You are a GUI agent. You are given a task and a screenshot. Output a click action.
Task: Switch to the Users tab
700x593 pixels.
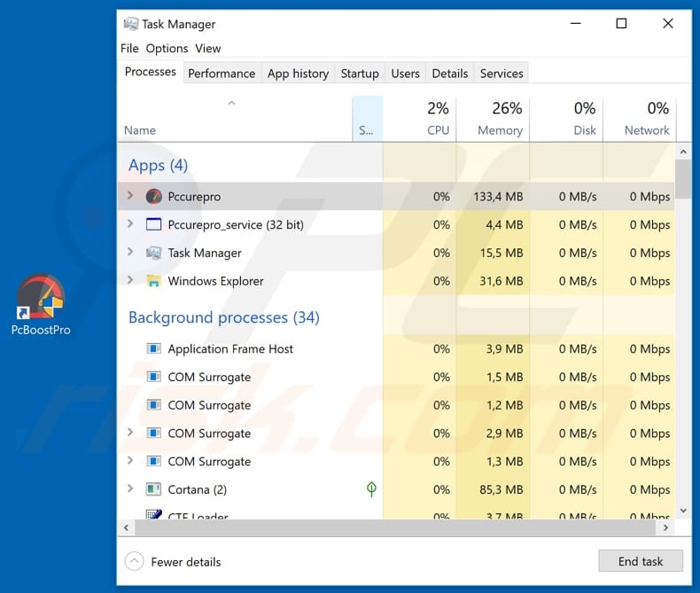pyautogui.click(x=405, y=74)
